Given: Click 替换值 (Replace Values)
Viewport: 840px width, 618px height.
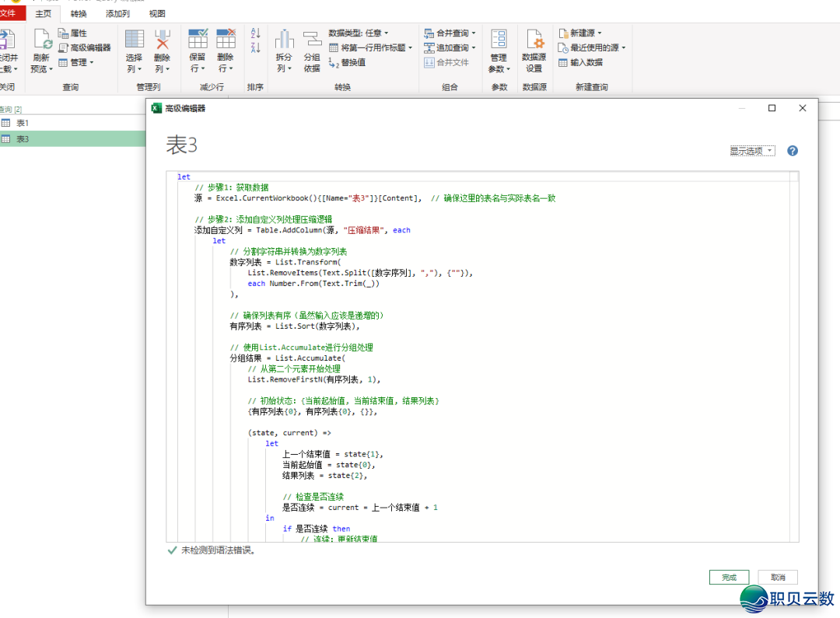Looking at the screenshot, I should pyautogui.click(x=347, y=63).
